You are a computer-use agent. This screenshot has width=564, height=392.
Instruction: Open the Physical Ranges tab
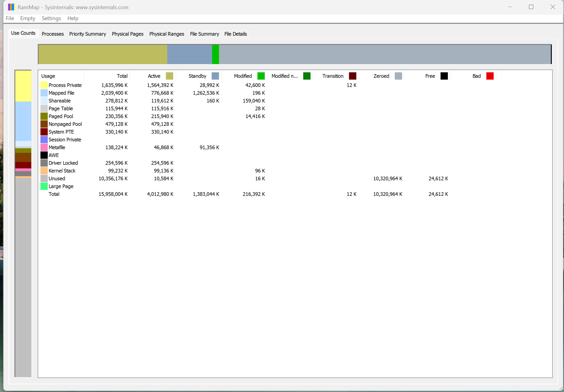(167, 34)
